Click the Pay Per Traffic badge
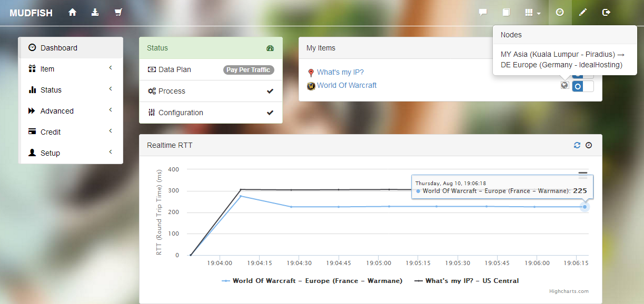The image size is (644, 304). (249, 70)
